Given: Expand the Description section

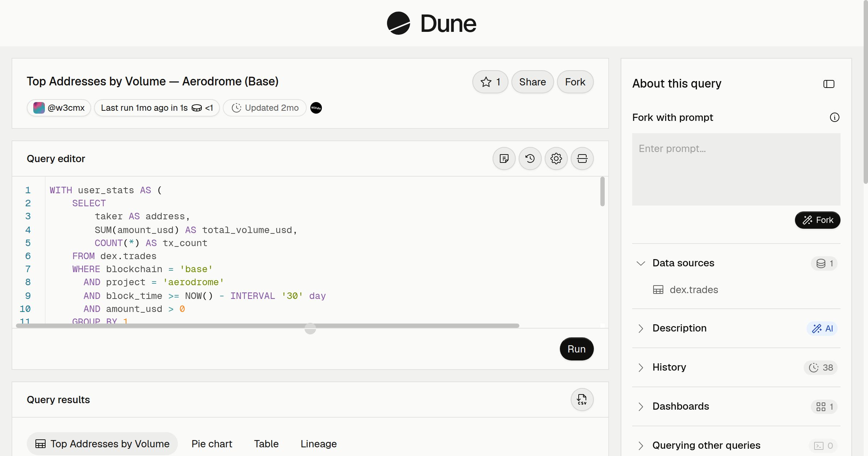Looking at the screenshot, I should click(641, 328).
